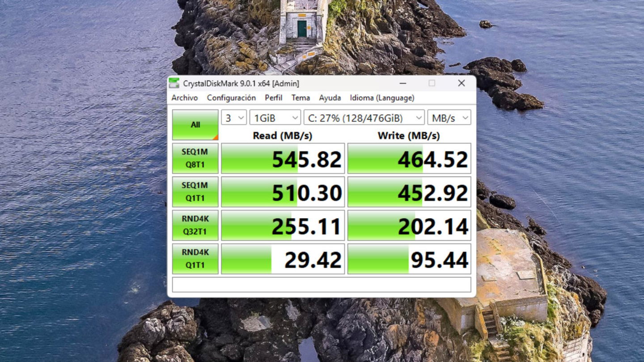Select the 464.52 write result
The image size is (644, 362).
[x=409, y=158]
